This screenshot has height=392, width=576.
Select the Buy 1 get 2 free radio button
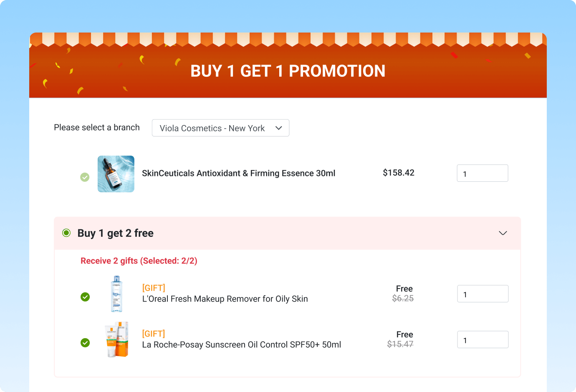click(x=66, y=233)
